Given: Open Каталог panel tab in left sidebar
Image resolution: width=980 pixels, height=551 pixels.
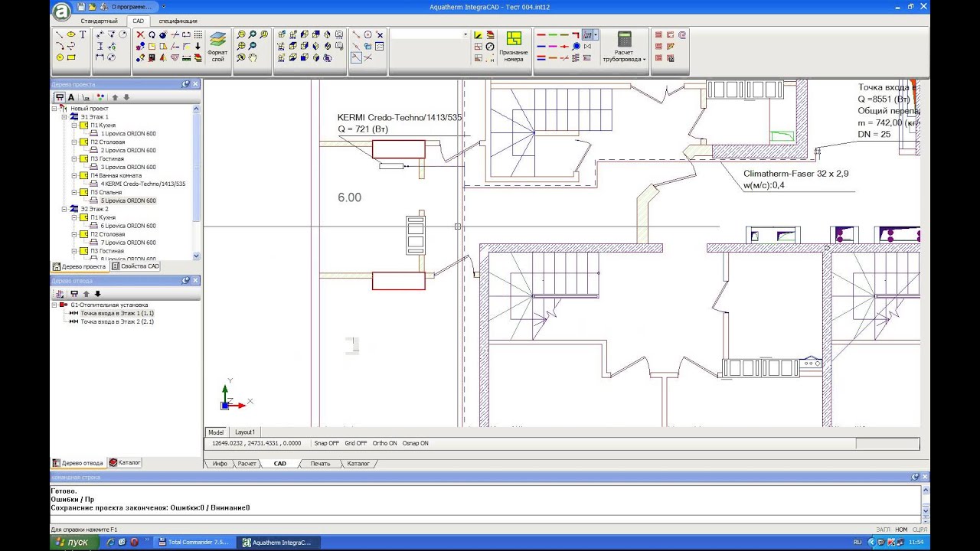Looking at the screenshot, I should pos(125,463).
